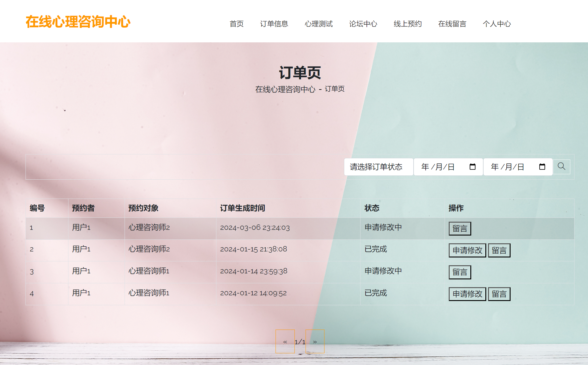Screen dimensions: 588x365
Task: Click the 在线心理咨询中心 site logo
Action: (x=79, y=21)
